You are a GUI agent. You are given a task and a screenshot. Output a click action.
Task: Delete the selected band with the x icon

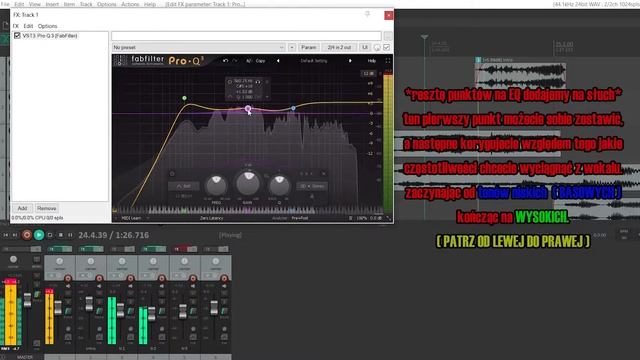click(324, 174)
